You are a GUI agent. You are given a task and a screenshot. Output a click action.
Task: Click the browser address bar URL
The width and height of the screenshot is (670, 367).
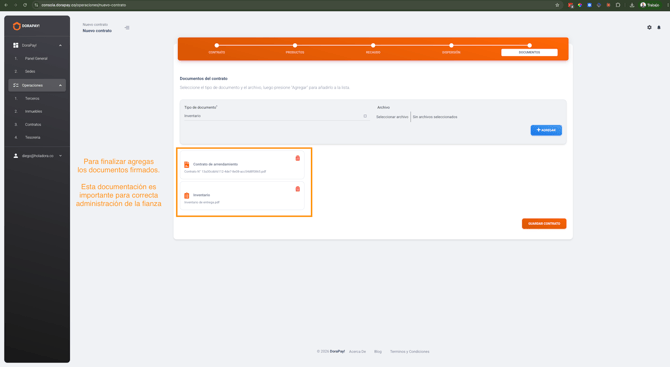tap(83, 5)
